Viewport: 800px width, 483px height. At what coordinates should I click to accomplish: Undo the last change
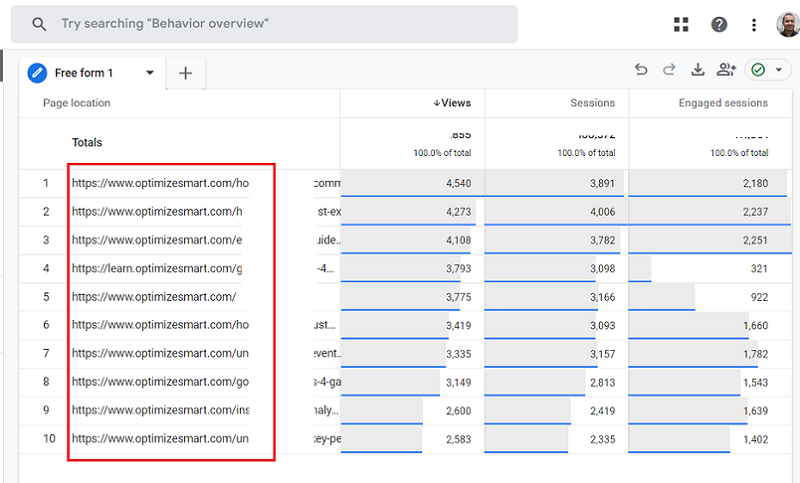(641, 69)
